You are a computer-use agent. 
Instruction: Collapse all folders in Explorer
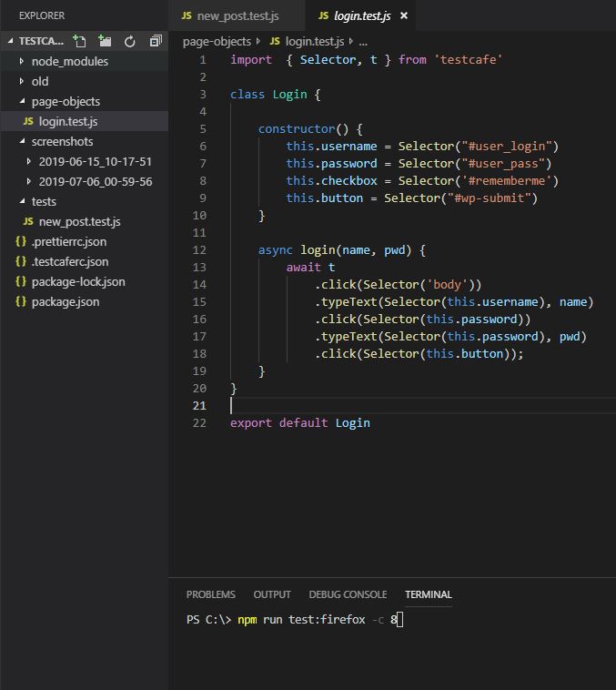(156, 41)
